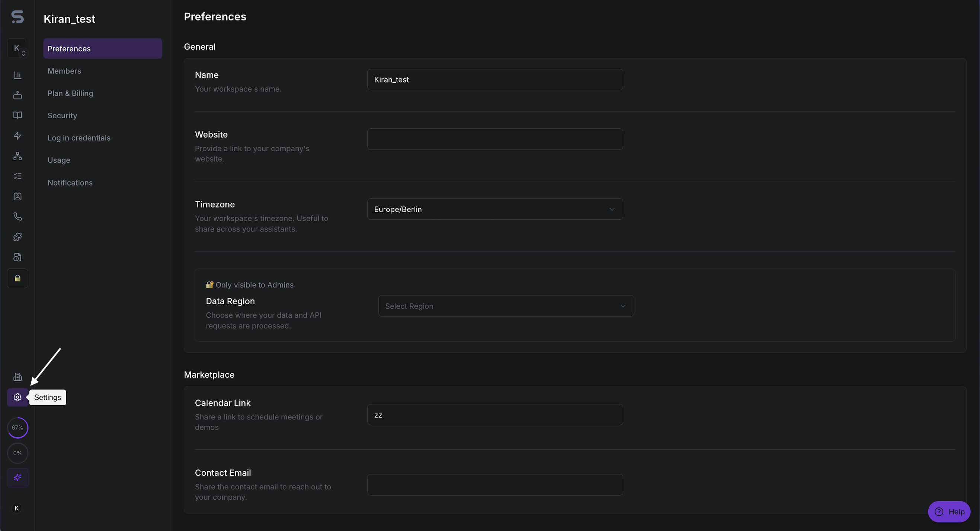Viewport: 980px width, 531px height.
Task: Select the Preferences menu item
Action: 103,49
